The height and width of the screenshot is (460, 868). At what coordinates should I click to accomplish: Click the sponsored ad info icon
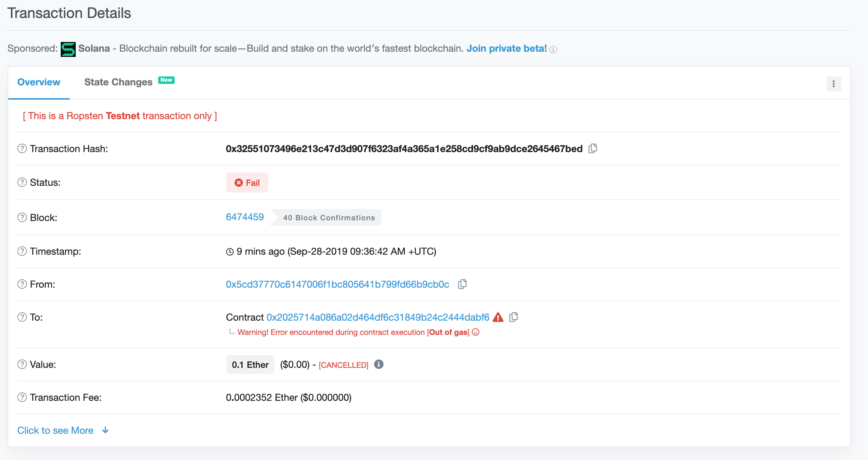(x=553, y=49)
